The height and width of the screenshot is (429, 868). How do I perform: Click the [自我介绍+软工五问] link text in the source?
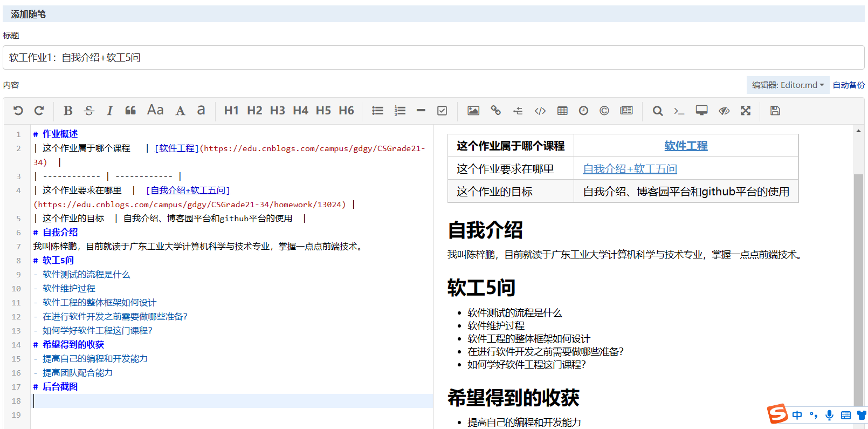click(188, 190)
